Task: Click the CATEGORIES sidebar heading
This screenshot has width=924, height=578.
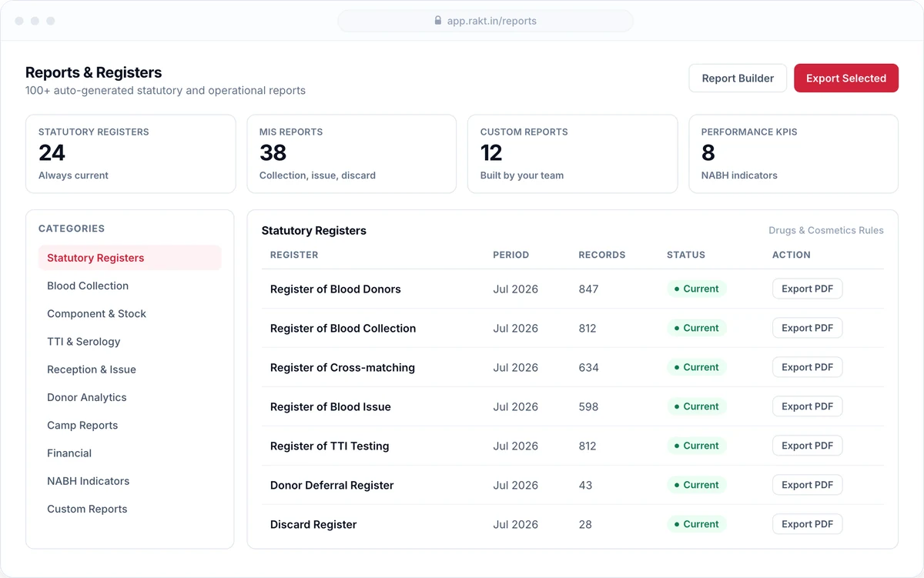Action: click(x=72, y=229)
